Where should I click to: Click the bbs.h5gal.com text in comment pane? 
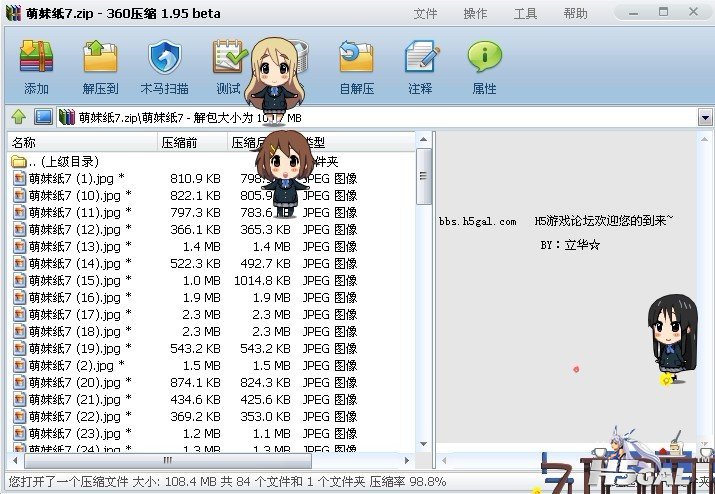(477, 222)
